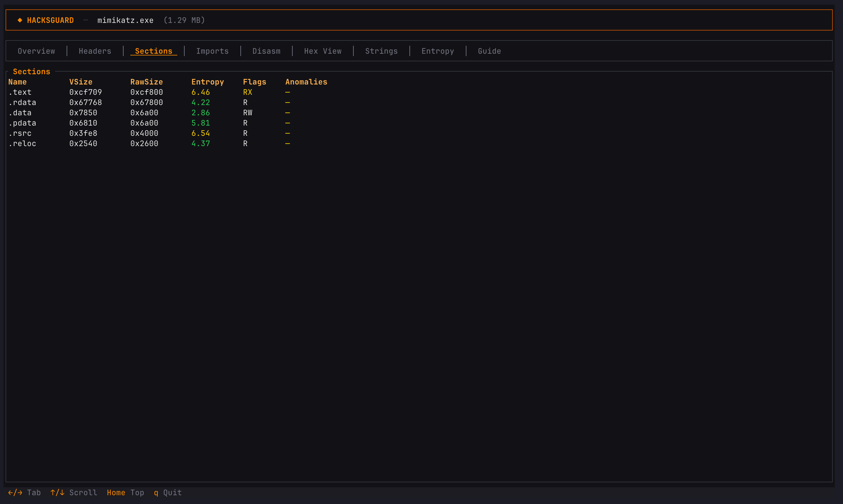The image size is (843, 504).
Task: Click the Home Top key hint
Action: click(x=125, y=493)
